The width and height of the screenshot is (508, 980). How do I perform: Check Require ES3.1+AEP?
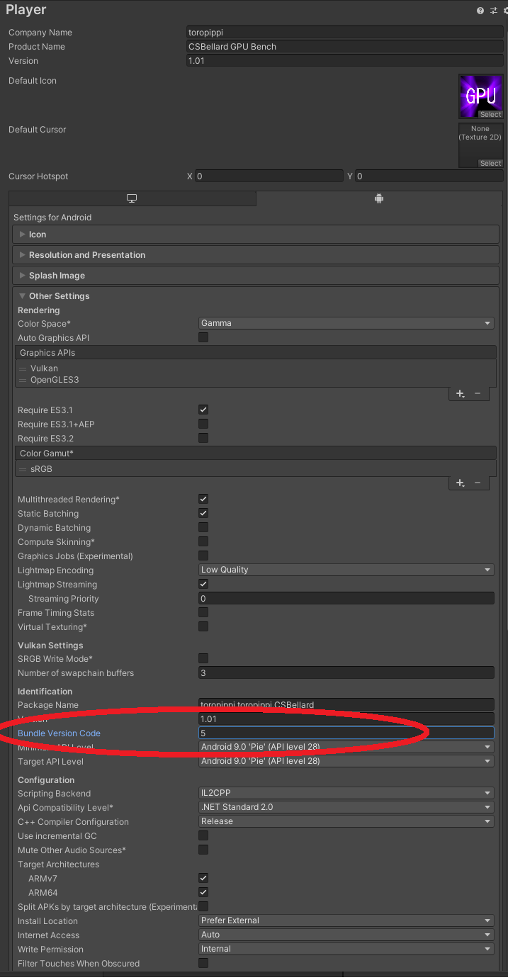pos(203,424)
